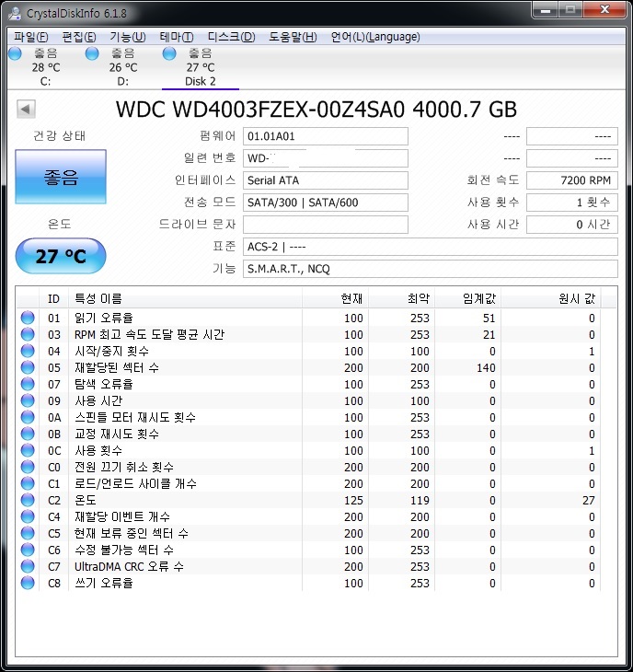Screen dimensions: 633x672
Task: Click the status orb for ID C1
Action: (28, 483)
